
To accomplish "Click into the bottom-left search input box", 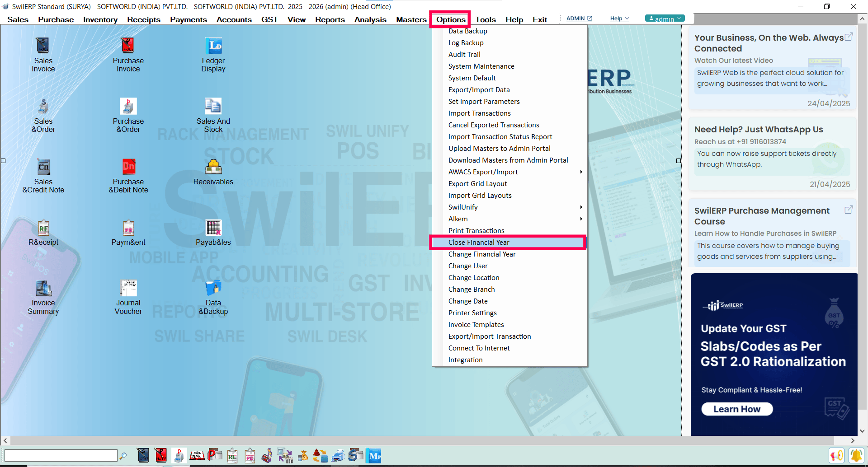I will 61,456.
